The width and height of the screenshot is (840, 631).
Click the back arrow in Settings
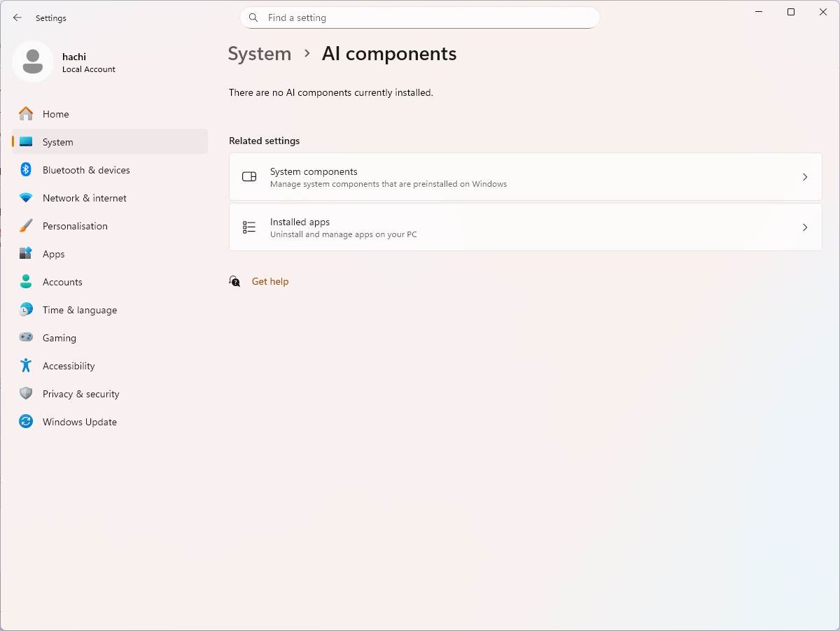pos(17,18)
